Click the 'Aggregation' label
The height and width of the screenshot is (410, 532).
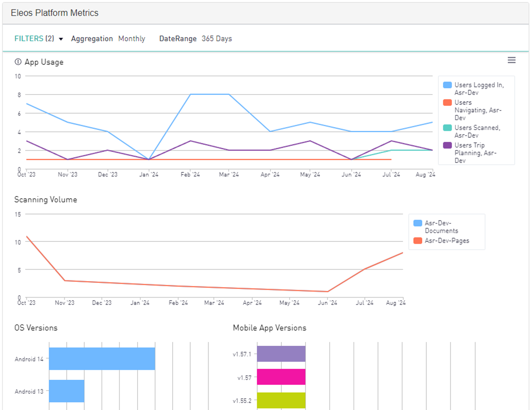point(92,39)
